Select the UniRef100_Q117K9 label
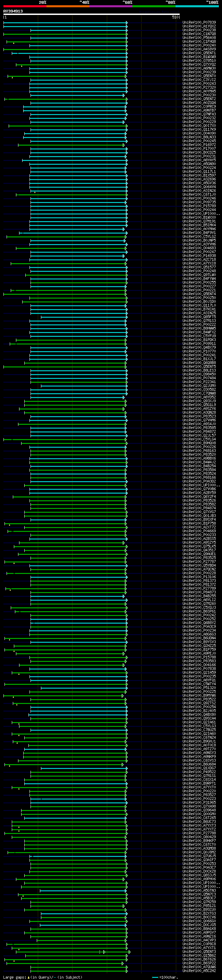The image size is (222, 980). click(199, 129)
